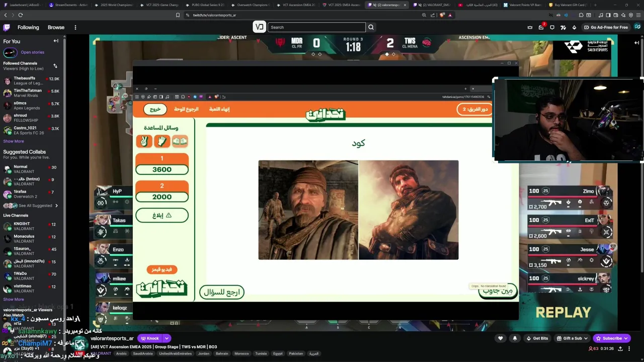The image size is (644, 362).
Task: Click the report button إبلاغ in the game
Action: coord(162,215)
